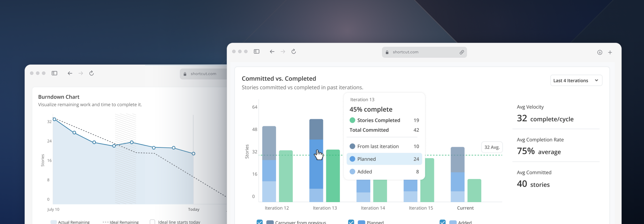Click the green completed bar for Current
Screen dimensions: 644x224
point(475,190)
